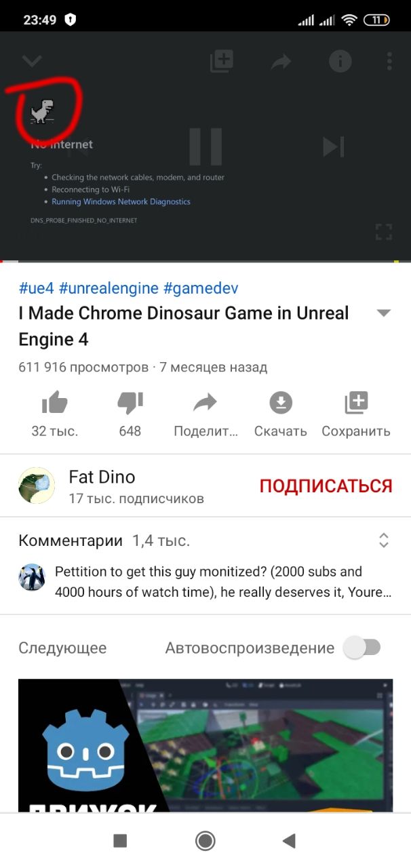Tap the share arrow in player overlay
The image size is (411, 868).
coord(281,62)
